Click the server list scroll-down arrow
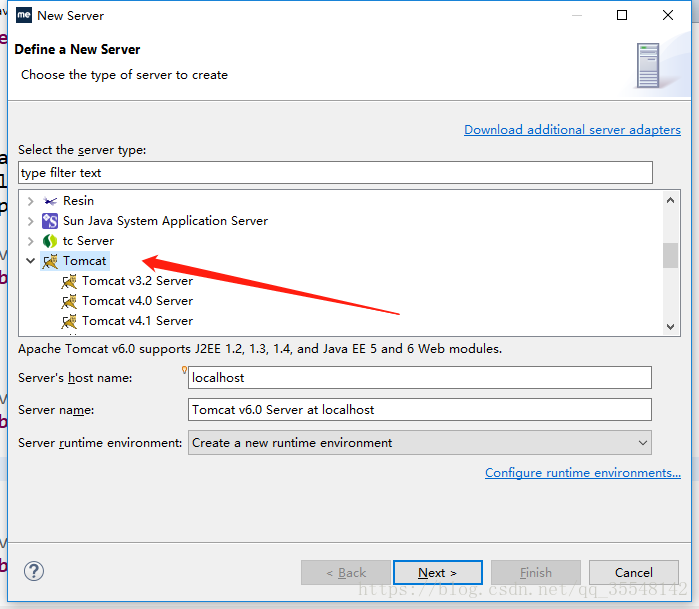The height and width of the screenshot is (609, 699). point(670,327)
